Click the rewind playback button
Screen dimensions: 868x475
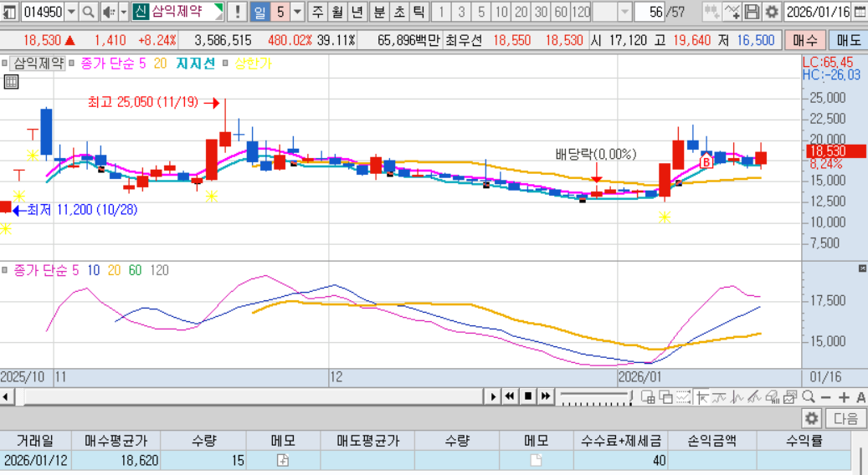(x=510, y=396)
